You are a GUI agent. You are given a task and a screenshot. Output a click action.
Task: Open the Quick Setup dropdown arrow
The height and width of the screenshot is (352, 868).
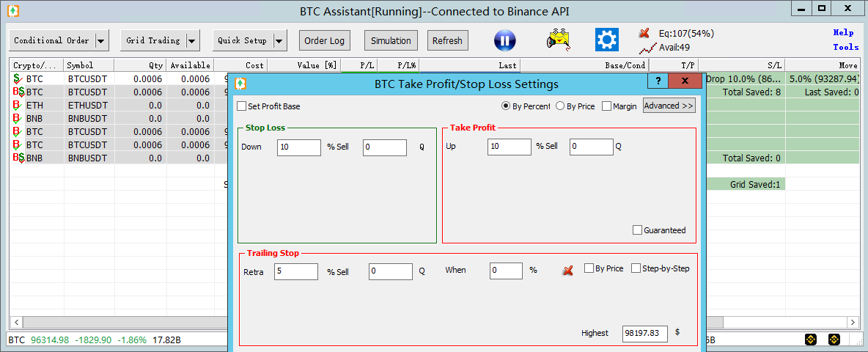pos(279,40)
